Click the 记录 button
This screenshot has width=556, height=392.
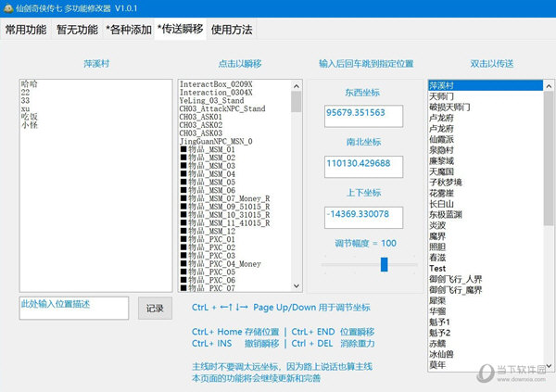tap(155, 309)
